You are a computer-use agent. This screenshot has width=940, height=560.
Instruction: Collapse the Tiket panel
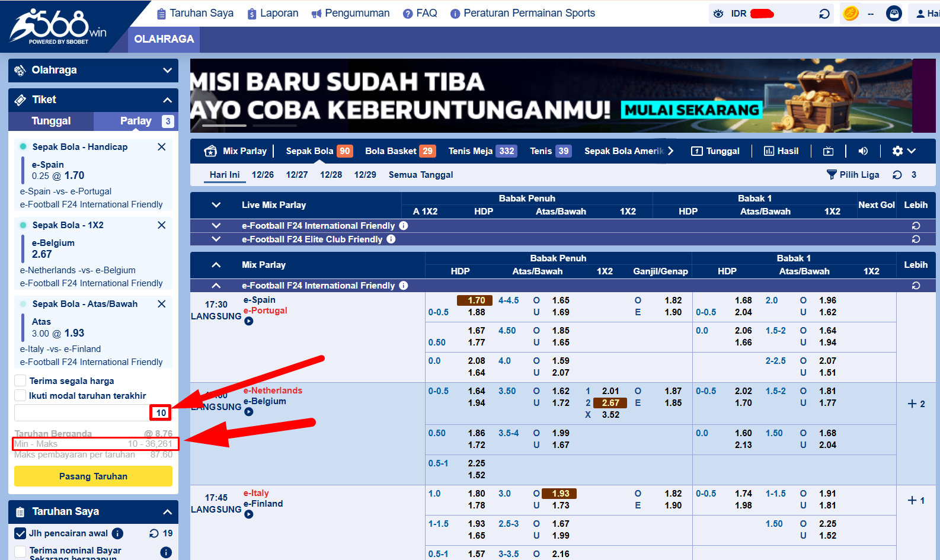168,100
